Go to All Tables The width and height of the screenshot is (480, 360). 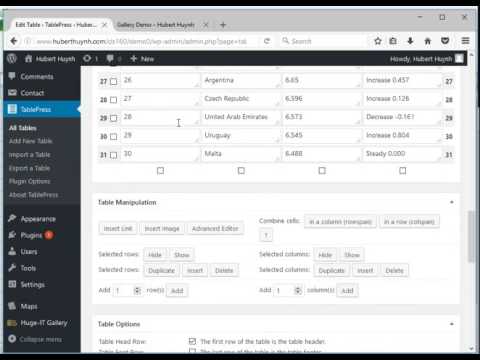23,128
